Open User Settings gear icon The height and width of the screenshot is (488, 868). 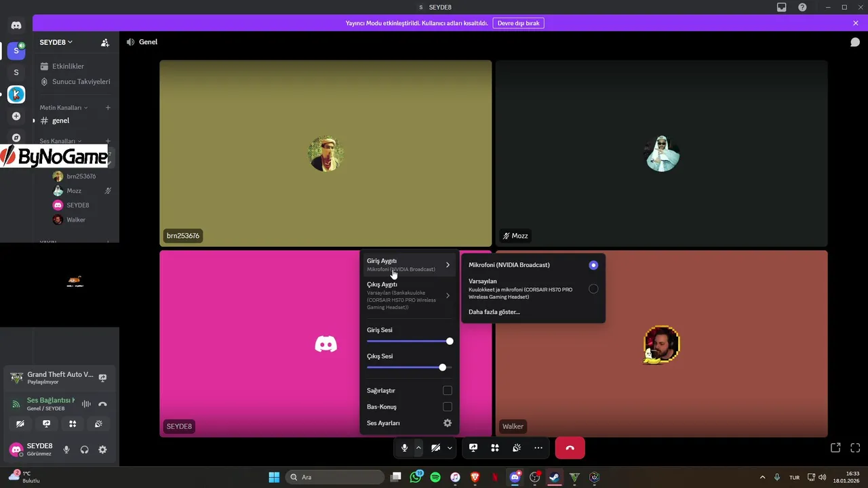click(102, 449)
